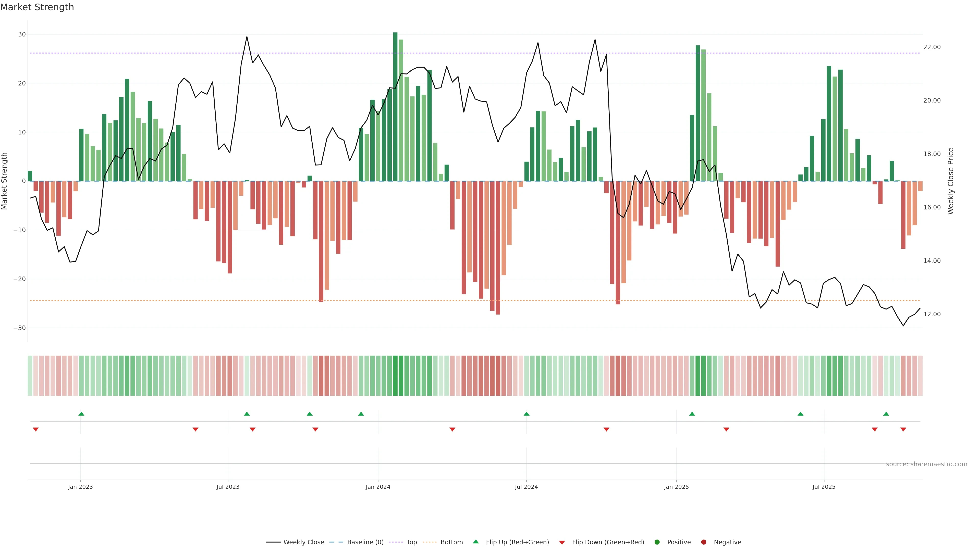This screenshot has width=980, height=551.
Task: Click the first green flip-up marker near Jan 2023
Action: click(x=81, y=414)
